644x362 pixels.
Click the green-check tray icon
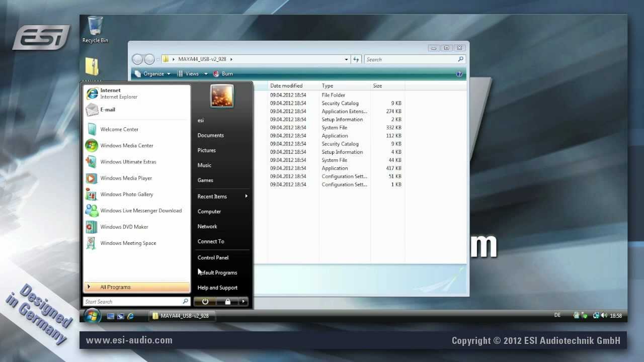tap(585, 316)
